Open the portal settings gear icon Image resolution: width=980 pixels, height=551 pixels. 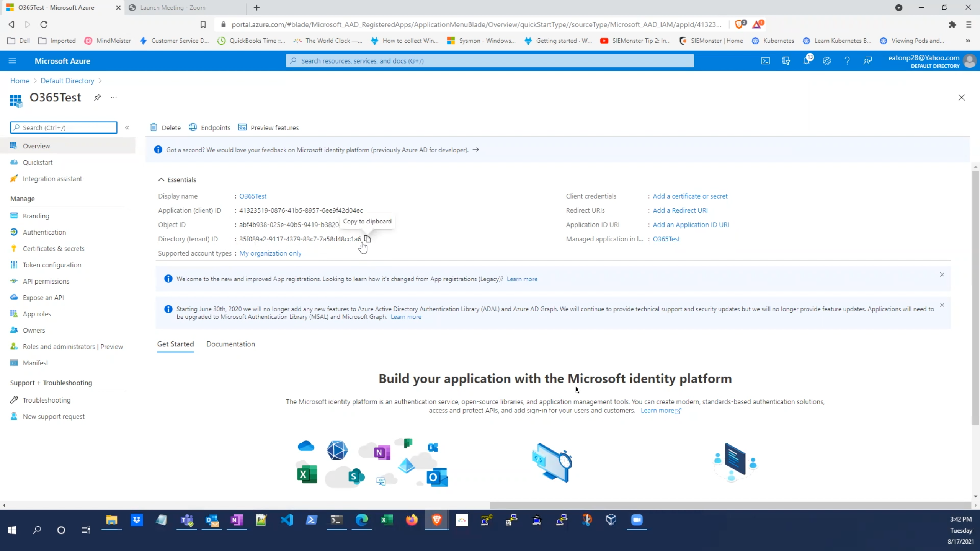pos(827,60)
